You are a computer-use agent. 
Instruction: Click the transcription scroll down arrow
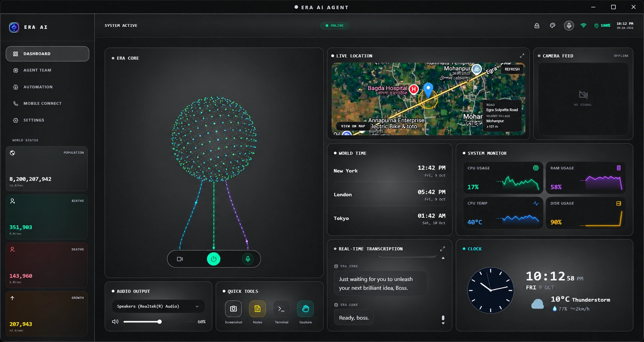point(443,323)
